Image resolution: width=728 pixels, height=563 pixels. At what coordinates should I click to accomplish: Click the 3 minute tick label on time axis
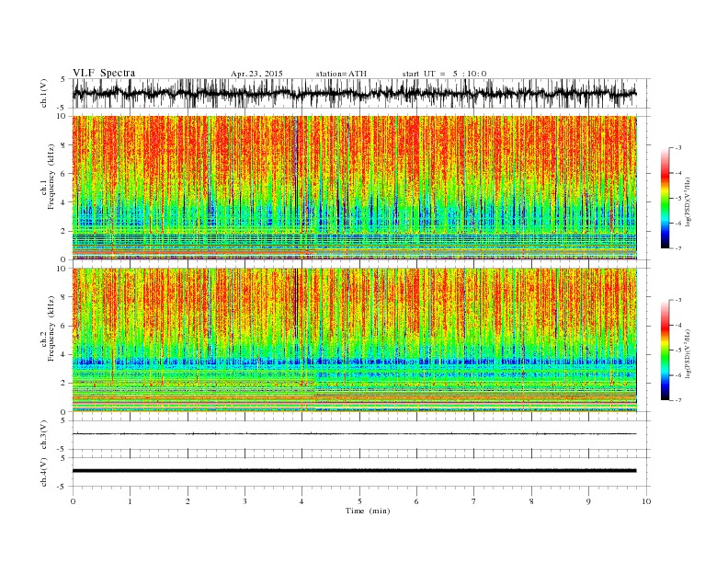pyautogui.click(x=245, y=501)
